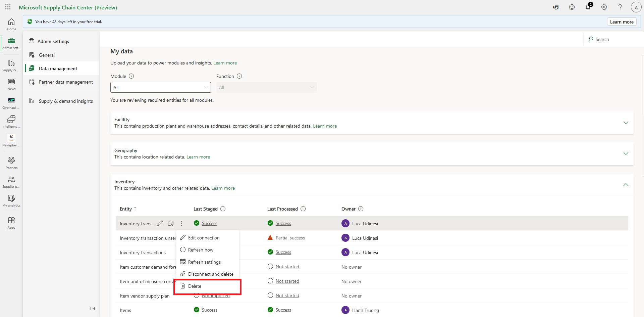Image resolution: width=644 pixels, height=317 pixels.
Task: Open Supplier portal in left rail
Action: [x=11, y=182]
